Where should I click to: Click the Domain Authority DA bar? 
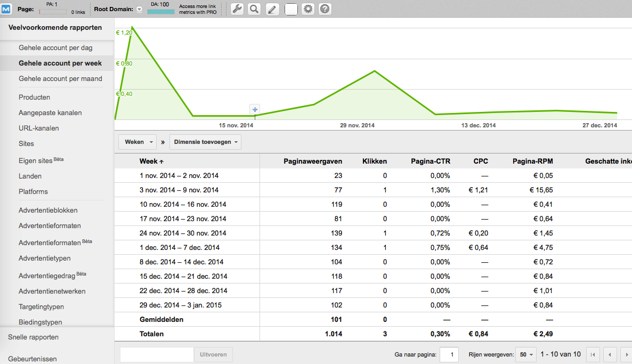click(x=161, y=12)
